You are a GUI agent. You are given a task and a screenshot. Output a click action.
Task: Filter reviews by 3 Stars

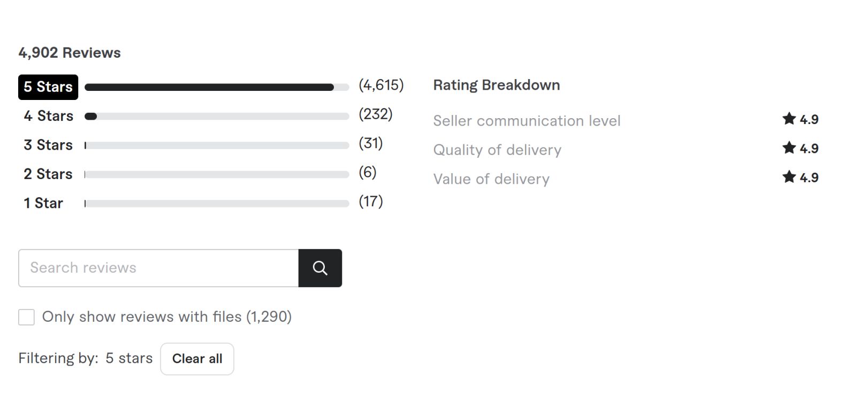(48, 145)
